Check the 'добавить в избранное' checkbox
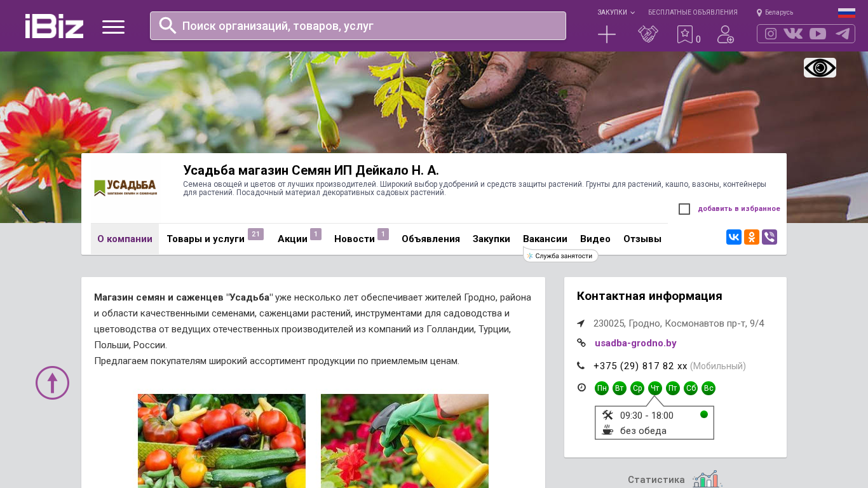 coord(684,209)
